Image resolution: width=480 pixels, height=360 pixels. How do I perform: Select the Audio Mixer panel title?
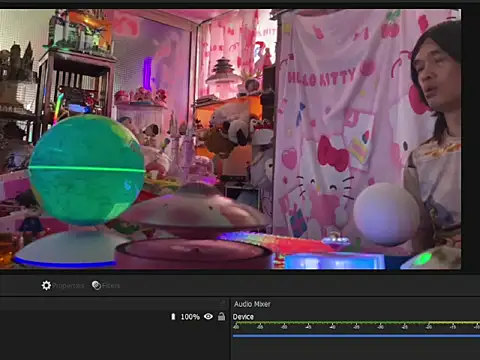(x=252, y=304)
